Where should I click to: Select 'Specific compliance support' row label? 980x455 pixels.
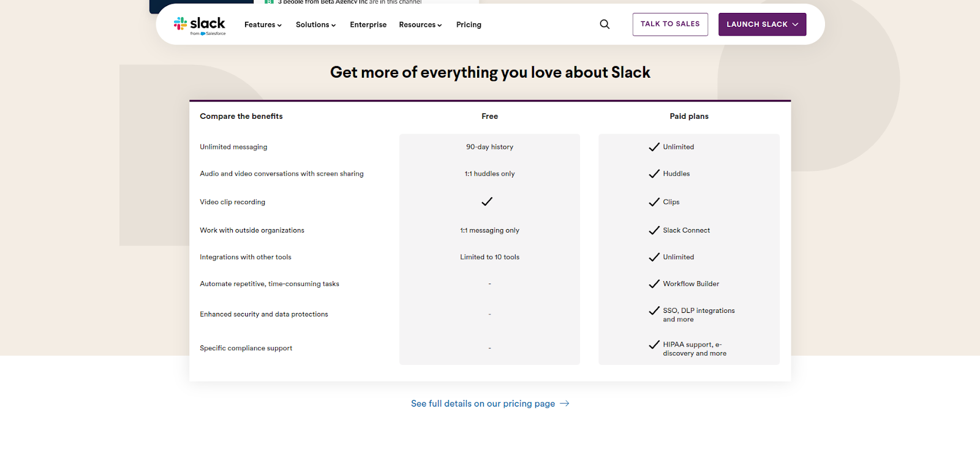pyautogui.click(x=246, y=348)
